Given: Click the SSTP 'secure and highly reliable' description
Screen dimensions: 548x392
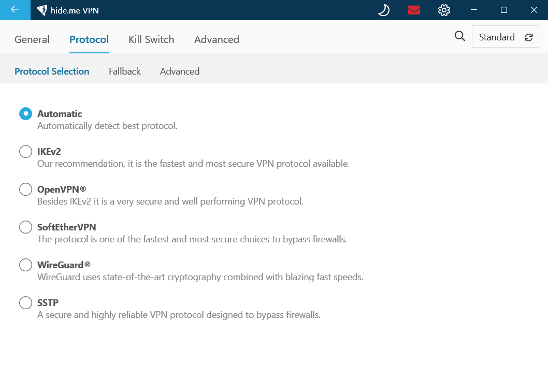Looking at the screenshot, I should pyautogui.click(x=179, y=315).
